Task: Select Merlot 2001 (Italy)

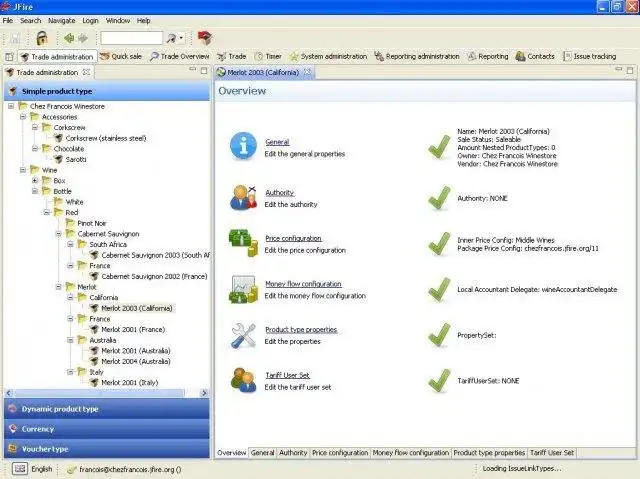Action: pos(129,382)
